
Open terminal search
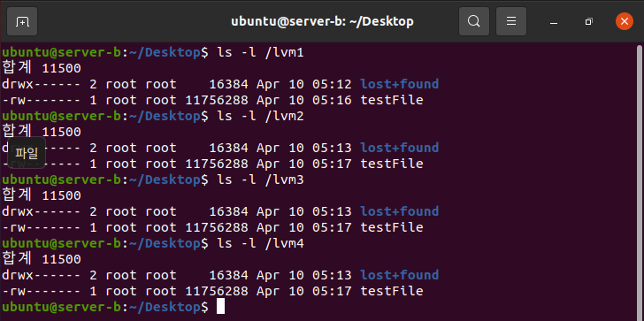474,21
